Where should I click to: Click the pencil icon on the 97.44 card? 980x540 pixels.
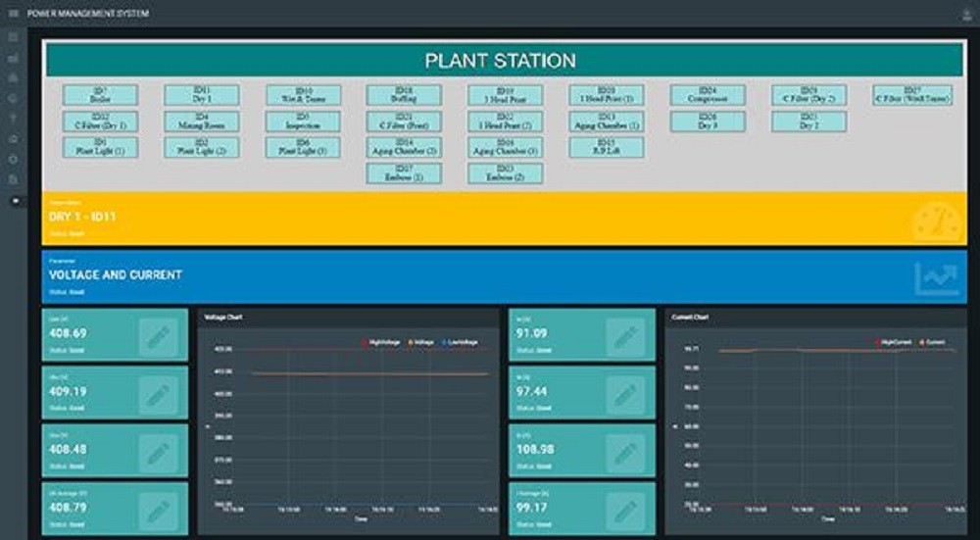click(625, 395)
